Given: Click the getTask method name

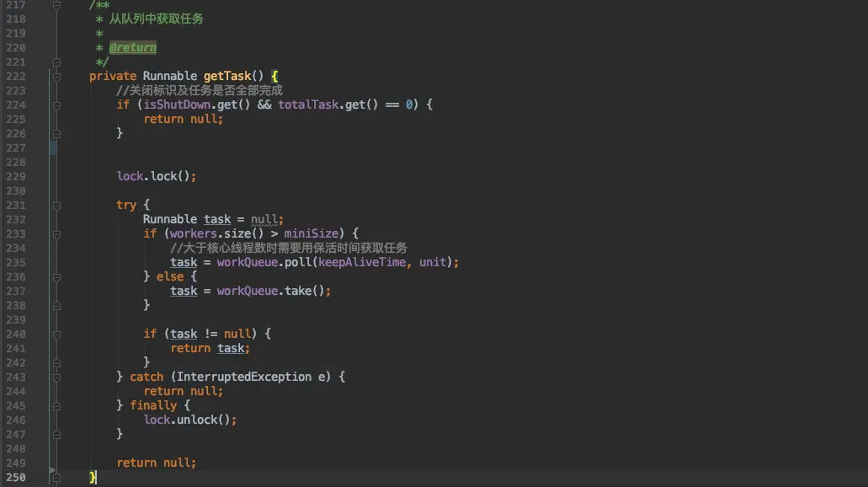Looking at the screenshot, I should click(x=227, y=76).
